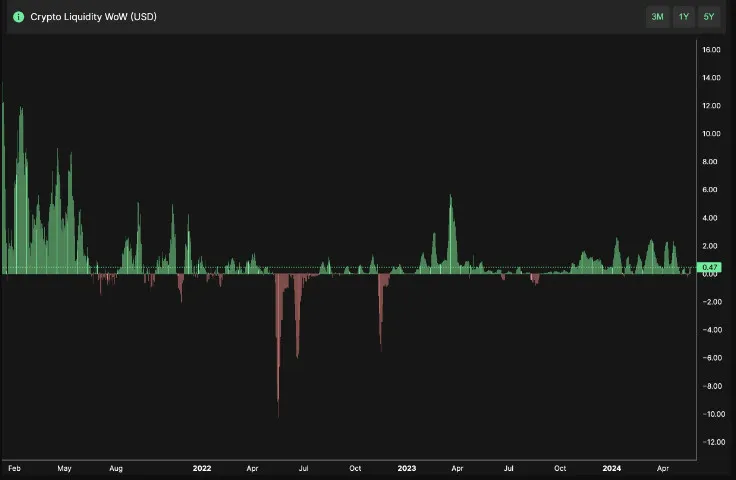Switch chart to 1Y range
The width and height of the screenshot is (736, 480).
point(683,17)
